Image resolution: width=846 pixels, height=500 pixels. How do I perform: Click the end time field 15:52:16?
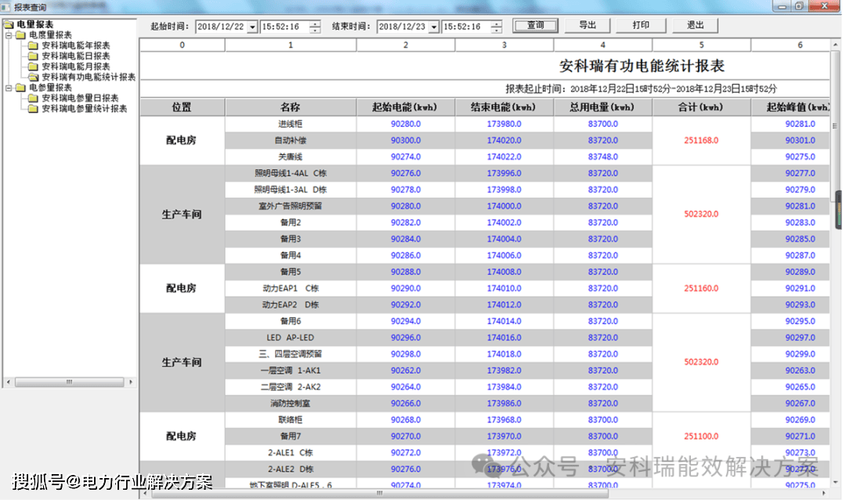(467, 26)
